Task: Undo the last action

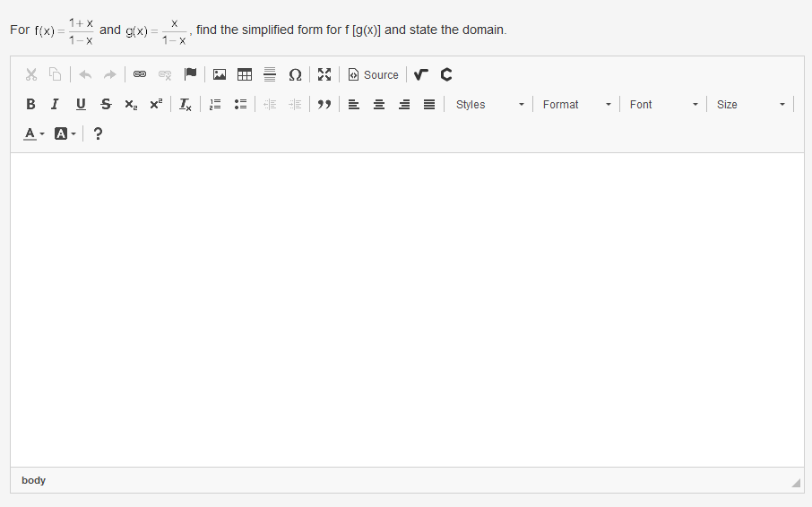Action: coord(85,74)
